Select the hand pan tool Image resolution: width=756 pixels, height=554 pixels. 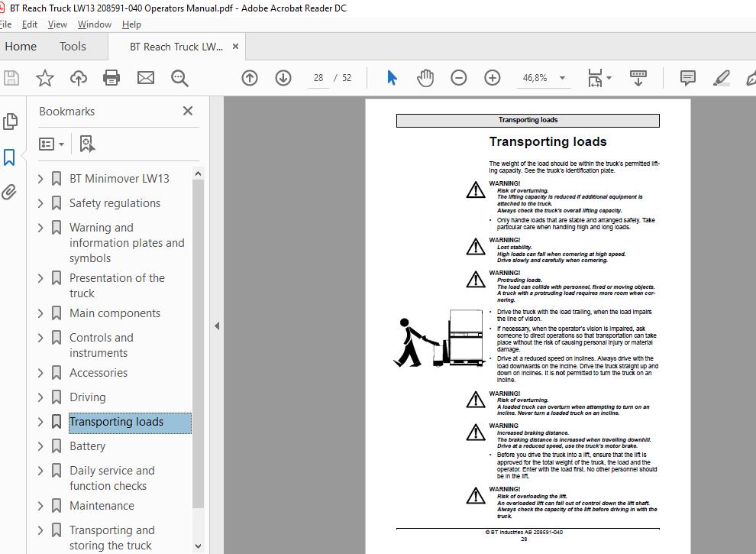[425, 78]
